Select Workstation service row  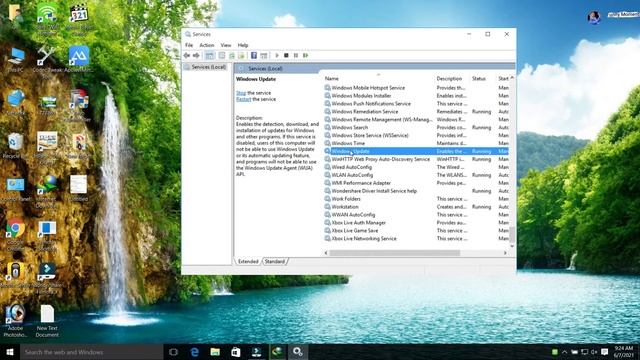pyautogui.click(x=416, y=207)
